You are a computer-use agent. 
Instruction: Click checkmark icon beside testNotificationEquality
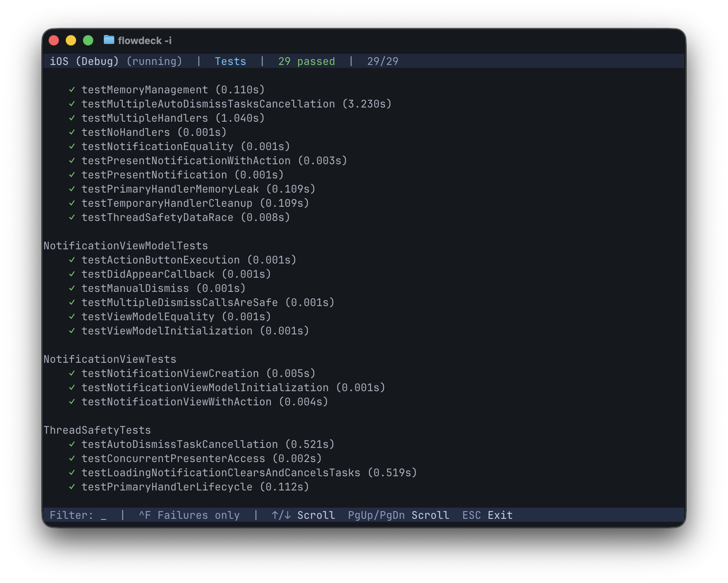72,146
